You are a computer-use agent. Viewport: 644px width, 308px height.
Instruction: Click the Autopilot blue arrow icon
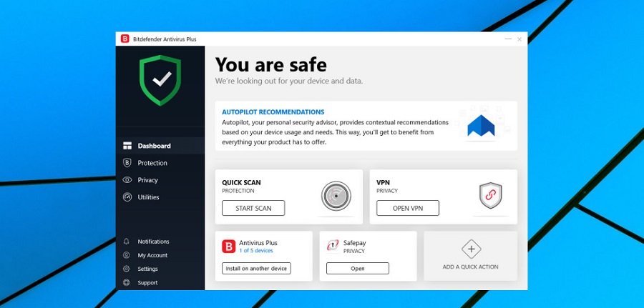click(x=481, y=126)
